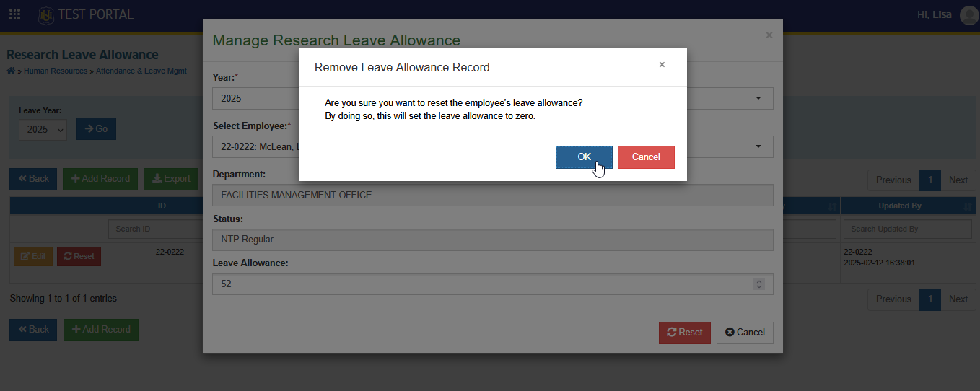Open the Human Resources breadcrumb link
980x391 pixels.
click(x=56, y=71)
